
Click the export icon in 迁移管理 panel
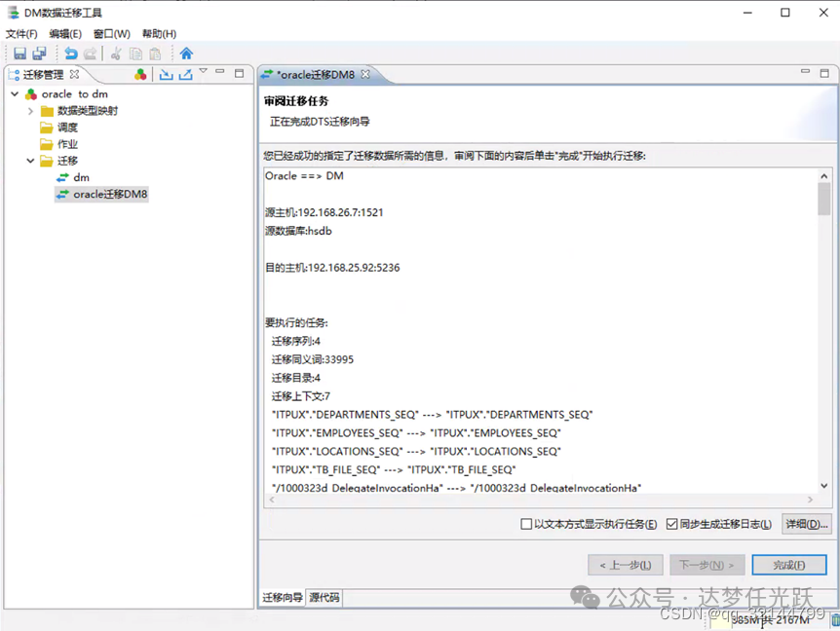(185, 74)
